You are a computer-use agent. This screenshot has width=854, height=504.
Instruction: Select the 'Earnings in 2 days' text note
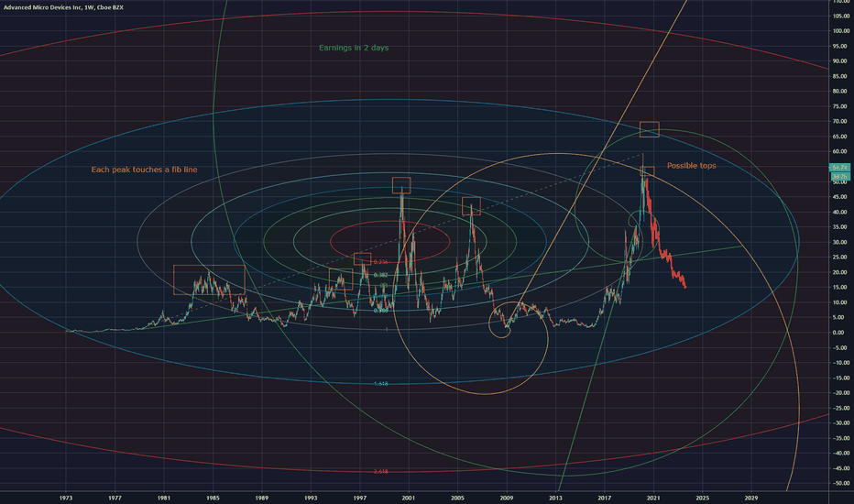click(354, 48)
